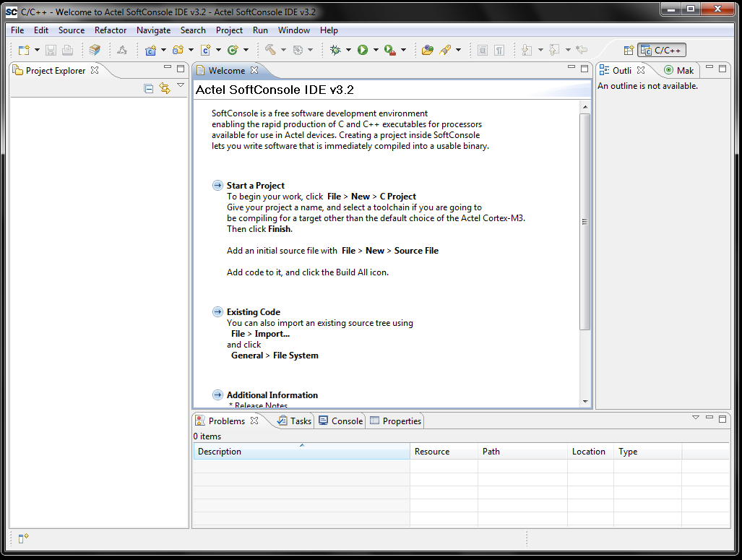742x560 pixels.
Task: Click the Open Perspective icon
Action: point(629,50)
